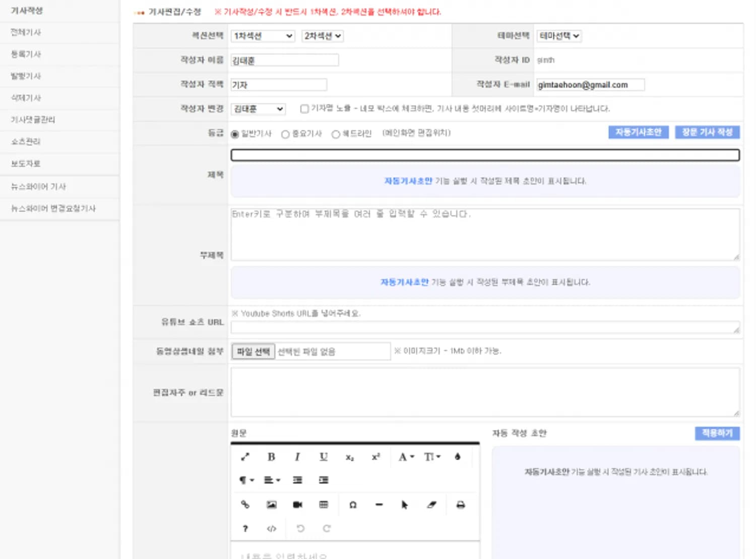The image size is (756, 559).
Task: Apply italic formatting in the editor
Action: pos(297,457)
